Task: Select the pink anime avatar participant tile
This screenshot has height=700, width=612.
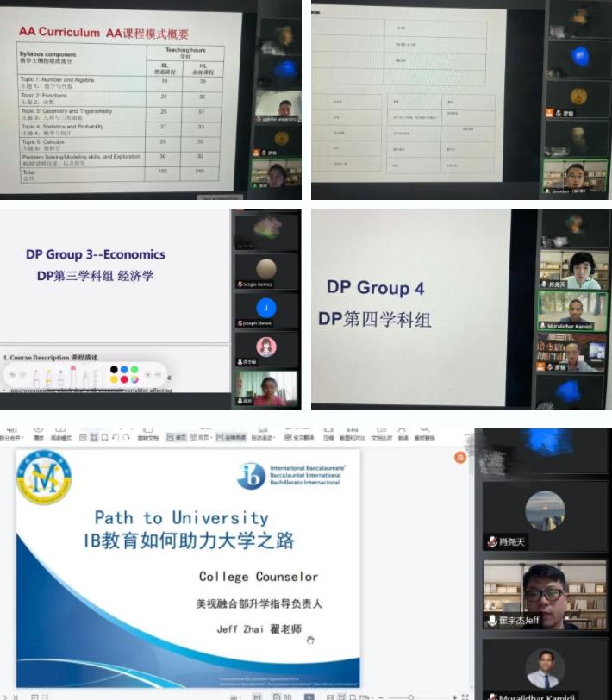Action: [266, 349]
